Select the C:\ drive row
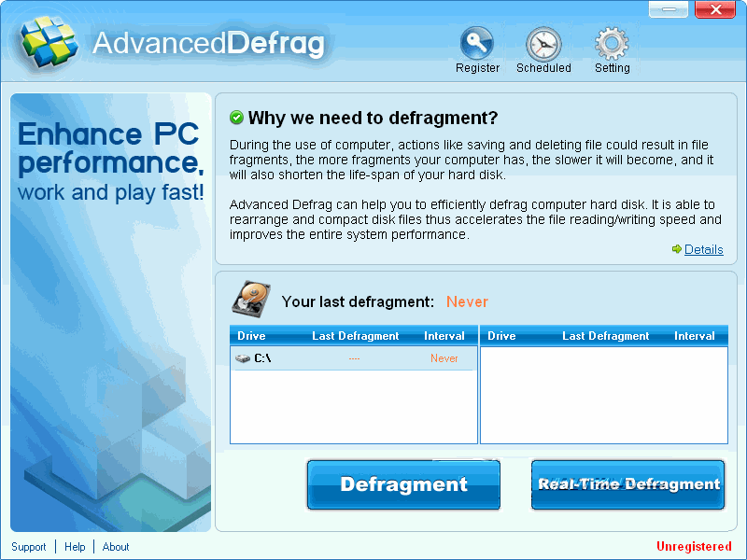The width and height of the screenshot is (747, 560). click(x=353, y=358)
